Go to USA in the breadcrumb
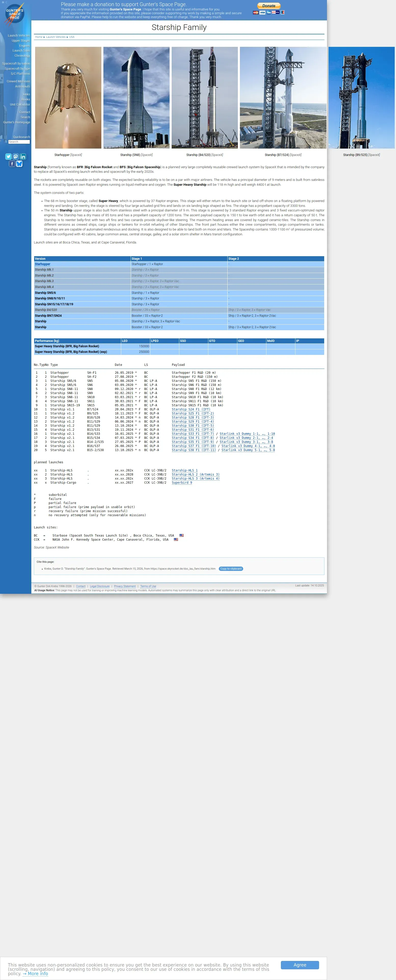This screenshot has width=396, height=980. (72, 37)
